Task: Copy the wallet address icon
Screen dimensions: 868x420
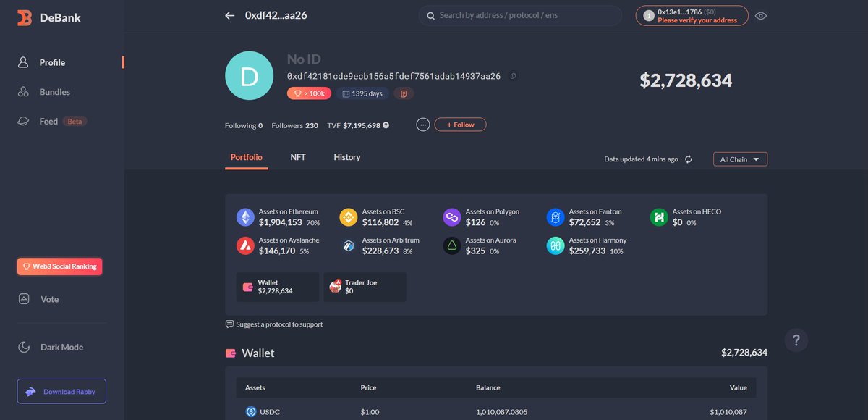Action: [x=513, y=76]
